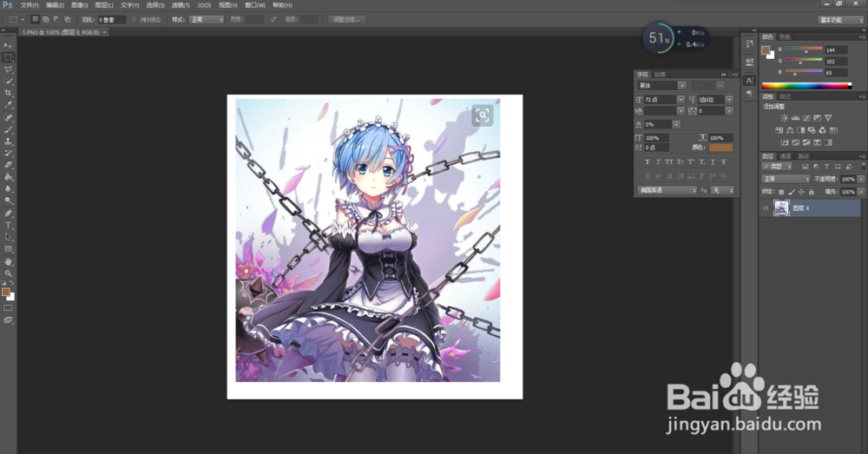
Task: Open the layer blend mode 正常 dropdown
Action: pyautogui.click(x=786, y=179)
